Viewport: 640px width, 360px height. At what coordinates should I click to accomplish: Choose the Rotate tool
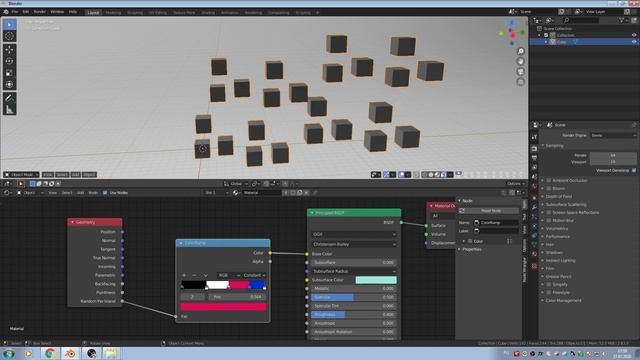click(9, 61)
